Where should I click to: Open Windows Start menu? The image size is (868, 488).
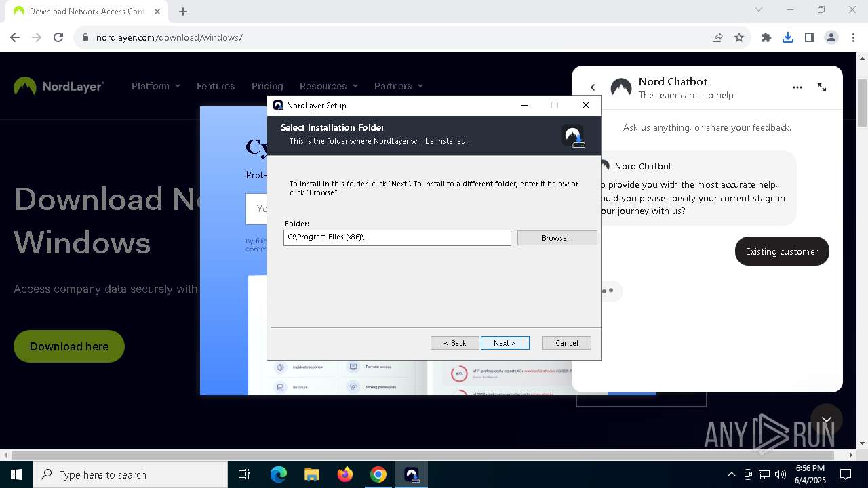tap(16, 474)
